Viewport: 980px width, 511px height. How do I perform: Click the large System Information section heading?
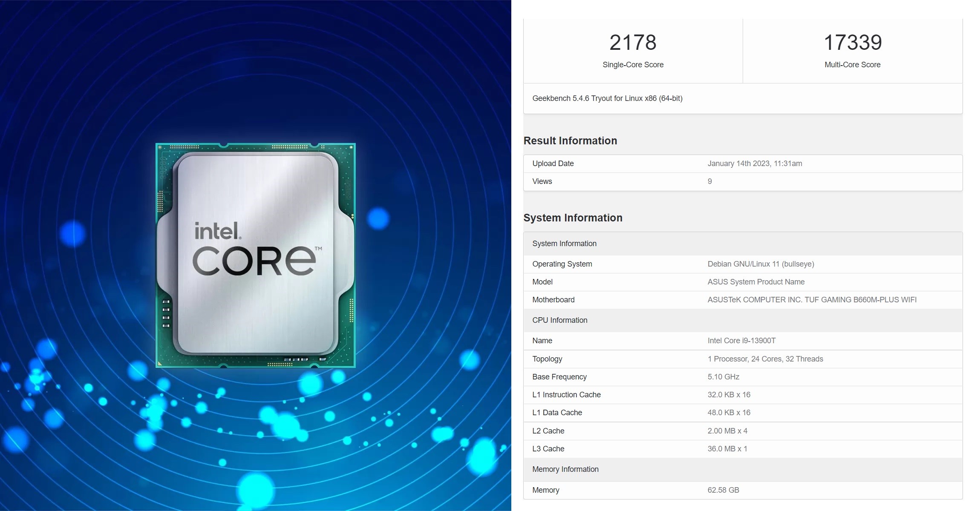tap(573, 218)
